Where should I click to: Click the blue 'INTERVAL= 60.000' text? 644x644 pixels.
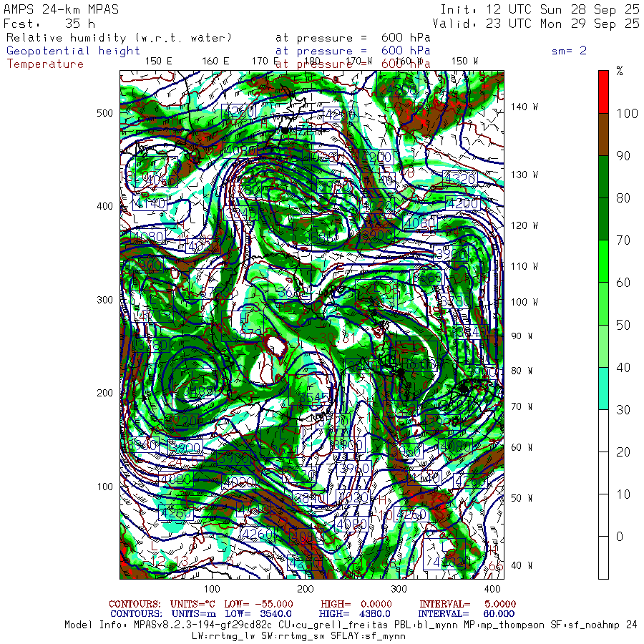[x=467, y=614]
